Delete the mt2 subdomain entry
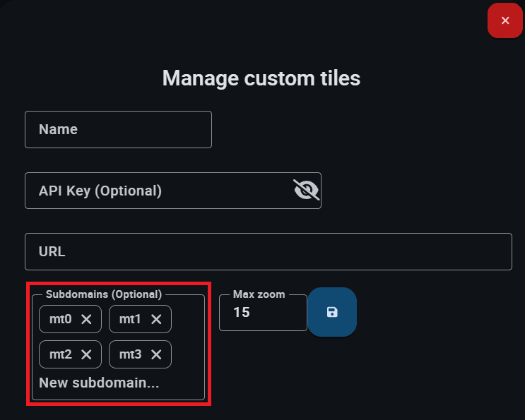This screenshot has height=420, width=525. coord(87,354)
